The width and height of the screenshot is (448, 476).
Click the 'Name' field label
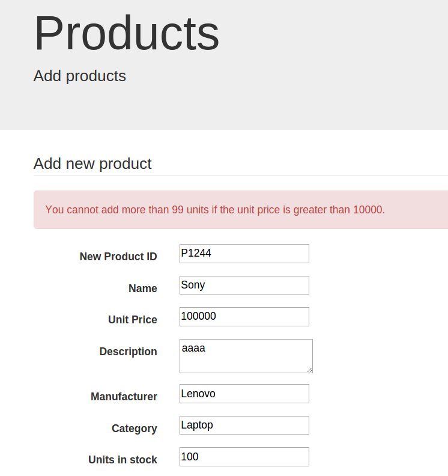143,288
